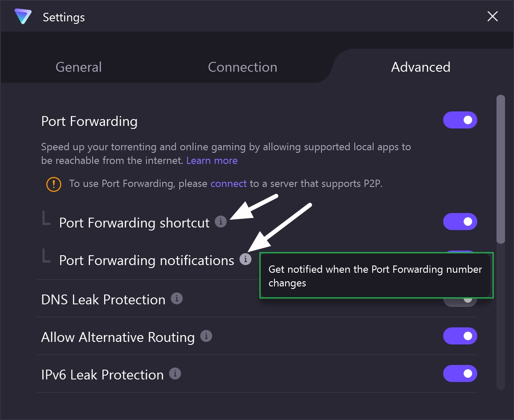Close the Settings window
This screenshot has height=420, width=514.
tap(492, 16)
